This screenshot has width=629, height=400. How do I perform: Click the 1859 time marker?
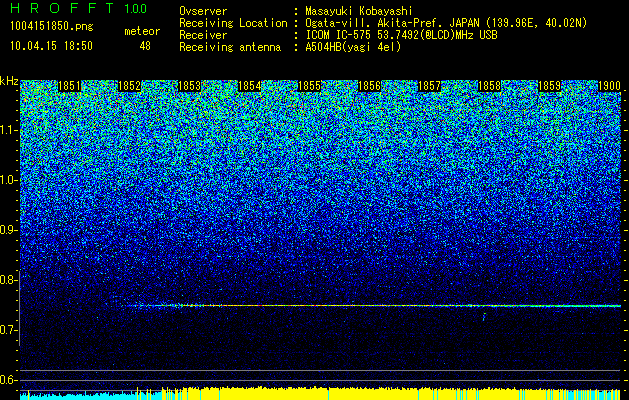click(x=549, y=86)
